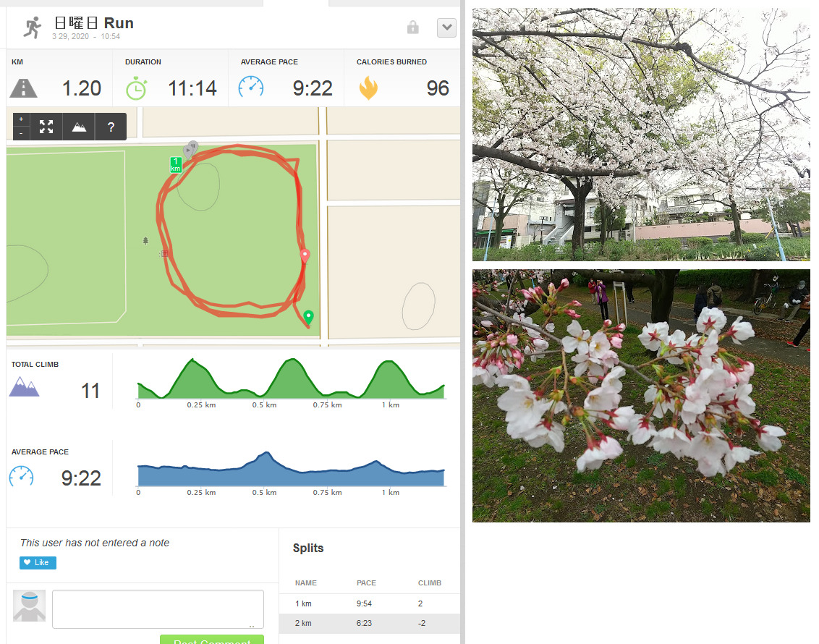Zoom out on the map with minus
This screenshot has width=819, height=644.
21,133
